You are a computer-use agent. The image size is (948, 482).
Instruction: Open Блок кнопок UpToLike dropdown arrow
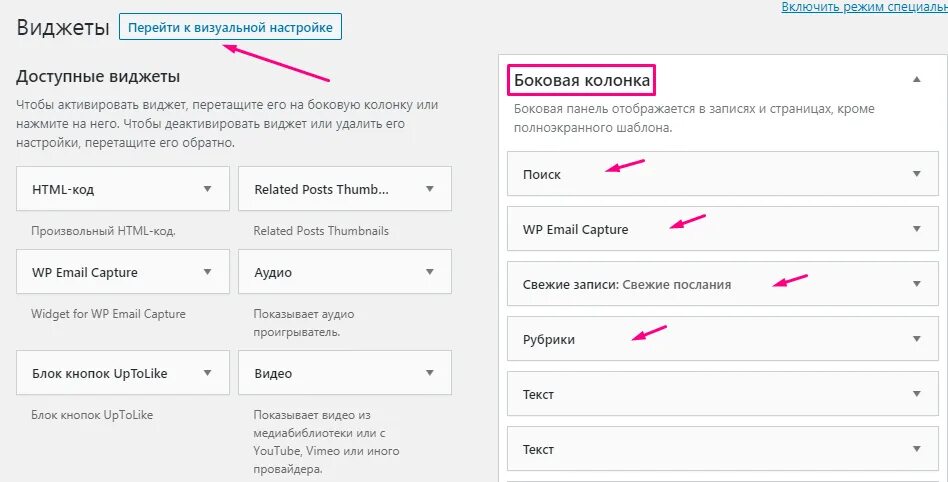(208, 373)
